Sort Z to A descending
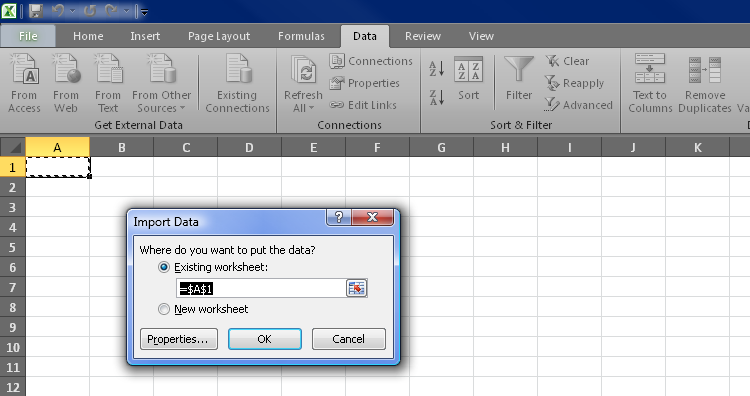Viewport: 750px width, 396px height. (x=437, y=98)
